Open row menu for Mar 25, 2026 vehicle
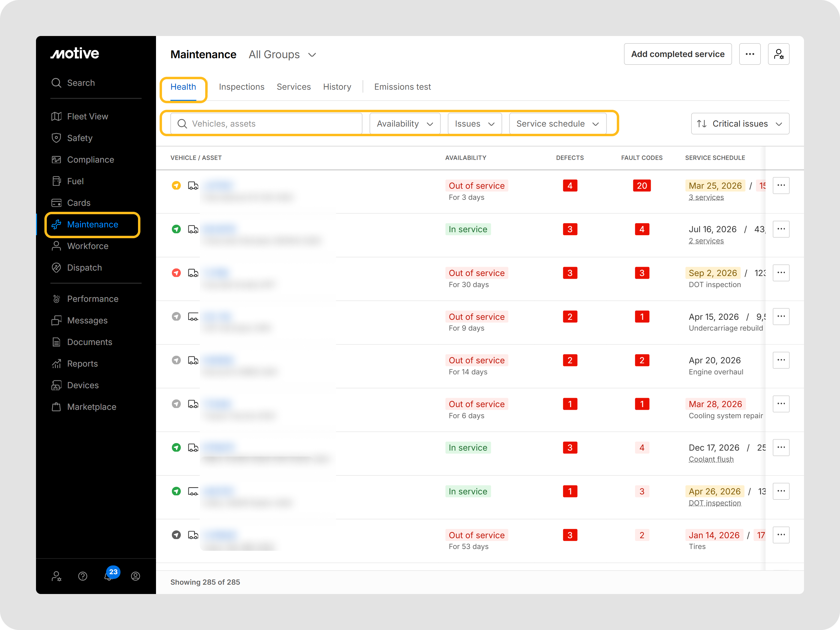 click(x=781, y=186)
